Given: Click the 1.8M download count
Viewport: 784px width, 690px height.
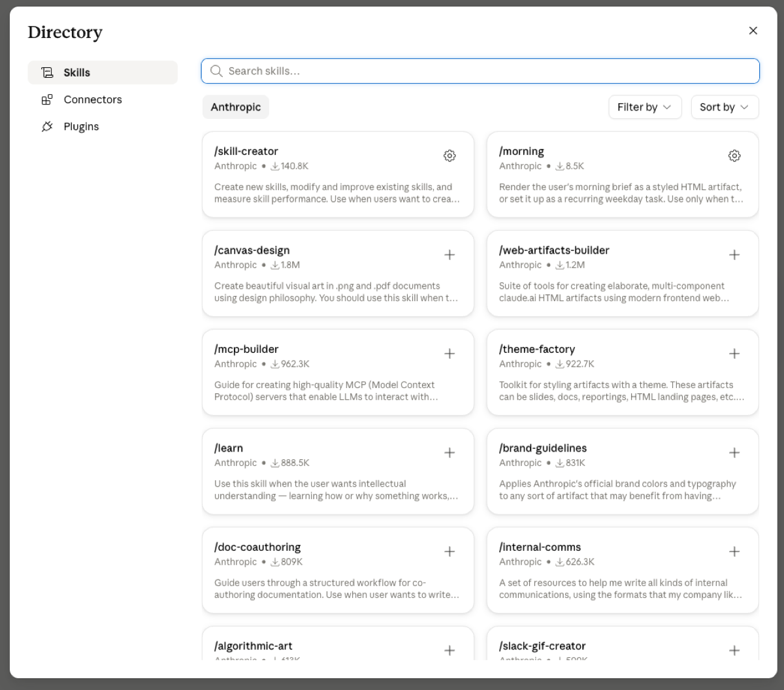Looking at the screenshot, I should point(286,265).
